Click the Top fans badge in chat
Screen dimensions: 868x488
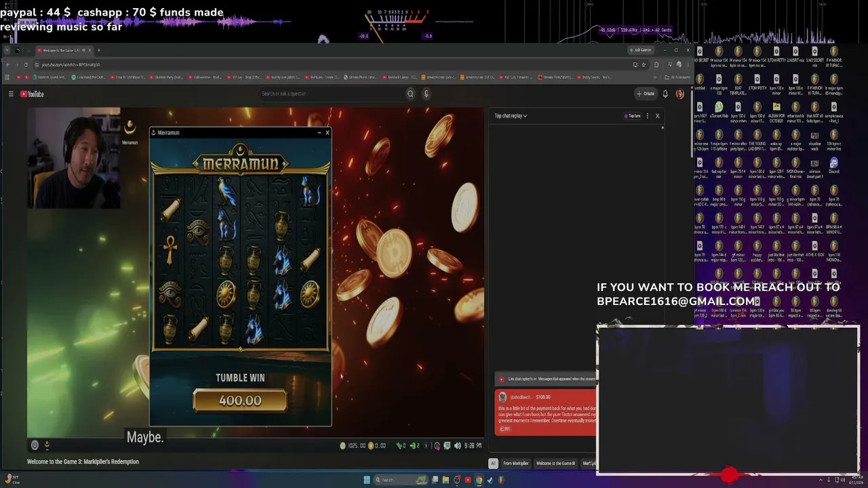(x=632, y=116)
